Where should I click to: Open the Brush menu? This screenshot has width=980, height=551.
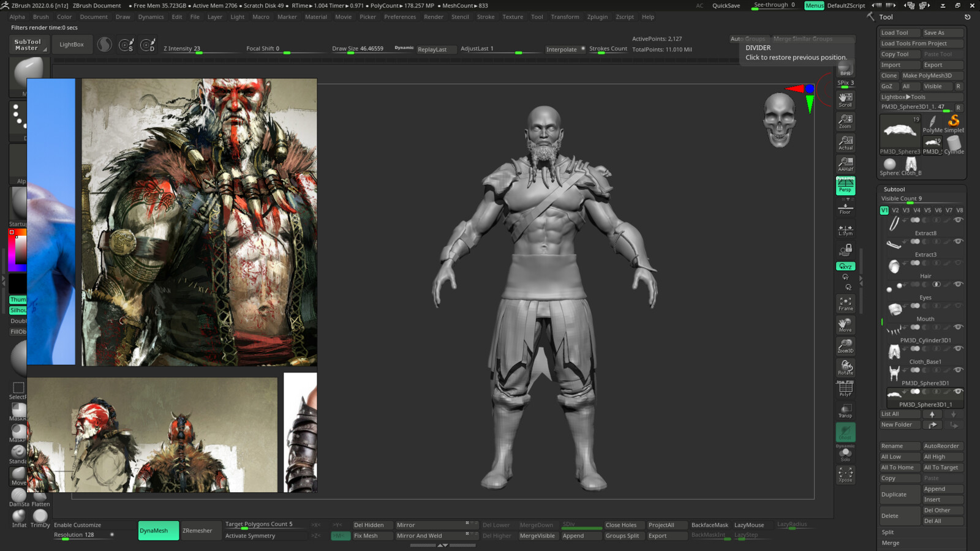(41, 17)
